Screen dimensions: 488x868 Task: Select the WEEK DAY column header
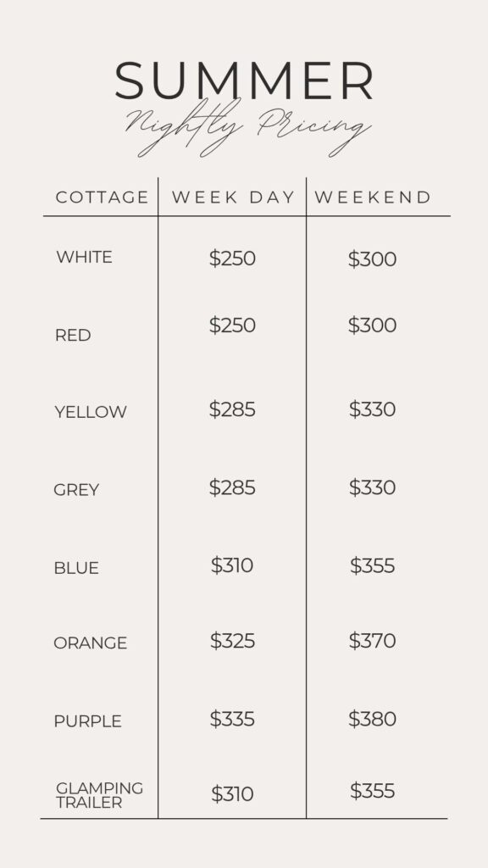pos(233,197)
